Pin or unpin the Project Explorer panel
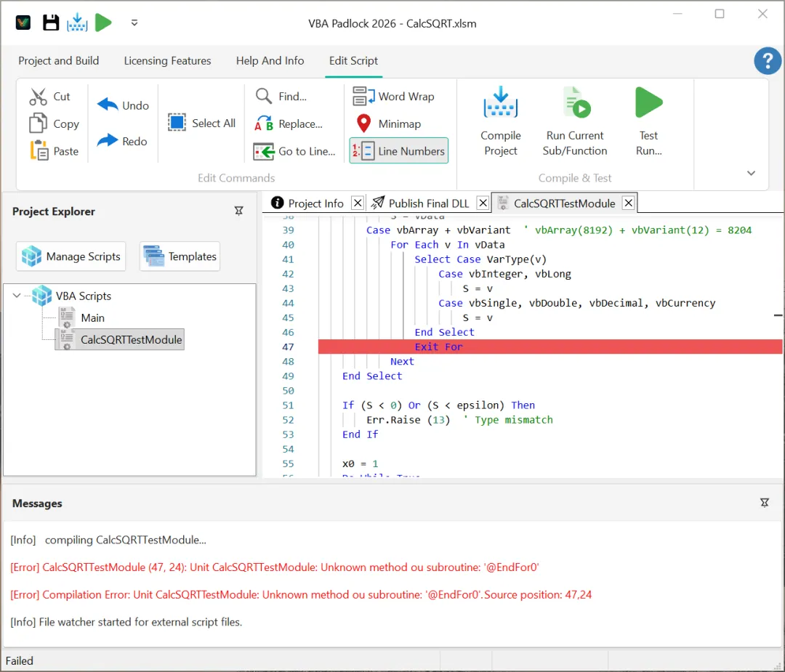 click(239, 211)
